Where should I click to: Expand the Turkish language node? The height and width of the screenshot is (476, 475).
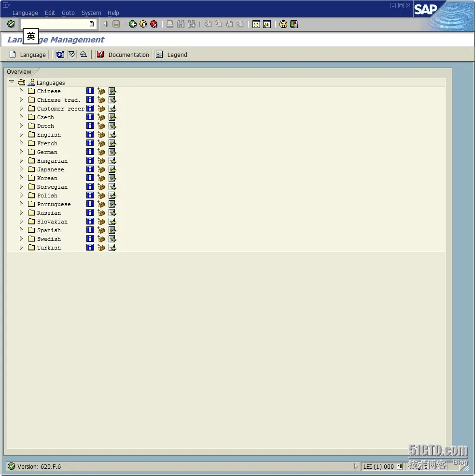click(21, 247)
